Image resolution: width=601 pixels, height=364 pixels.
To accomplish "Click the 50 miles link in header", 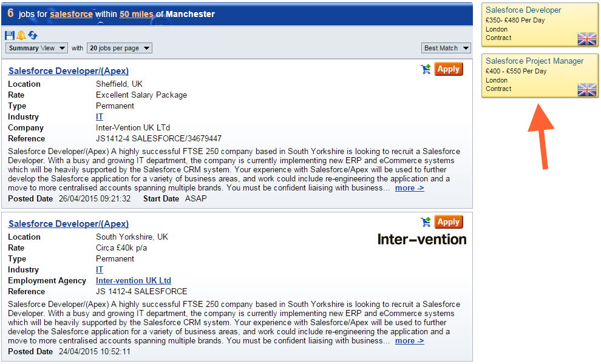I will click(132, 14).
